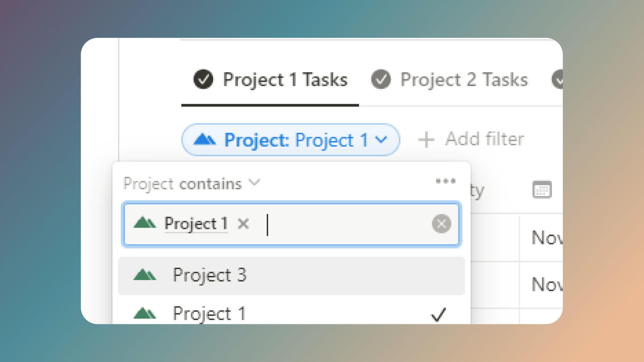The image size is (644, 362).
Task: Select the Project 1 Tasks tab
Action: tap(285, 79)
